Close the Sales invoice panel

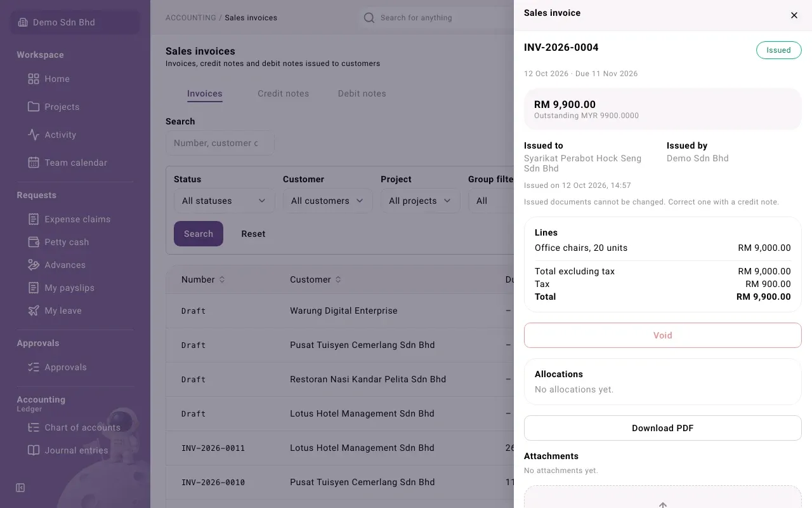pyautogui.click(x=794, y=15)
